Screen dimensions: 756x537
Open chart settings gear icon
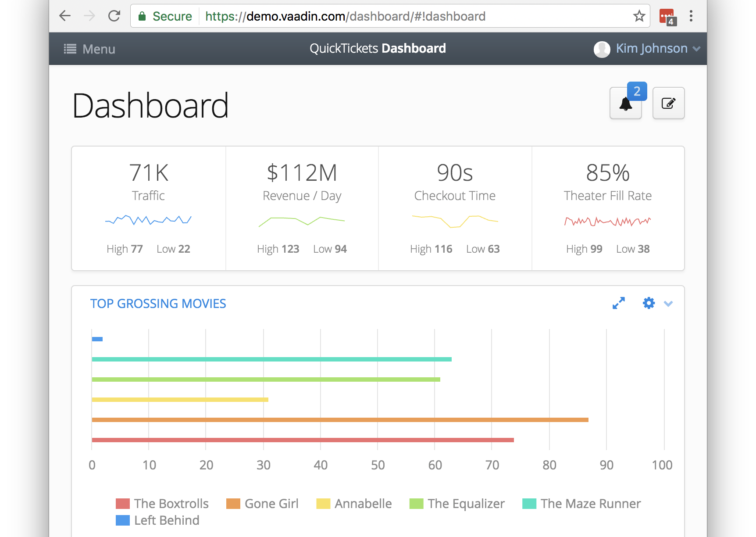pos(649,303)
